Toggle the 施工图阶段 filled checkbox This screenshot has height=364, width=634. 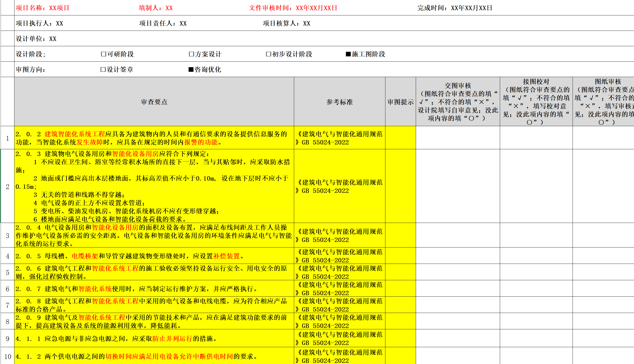348,54
